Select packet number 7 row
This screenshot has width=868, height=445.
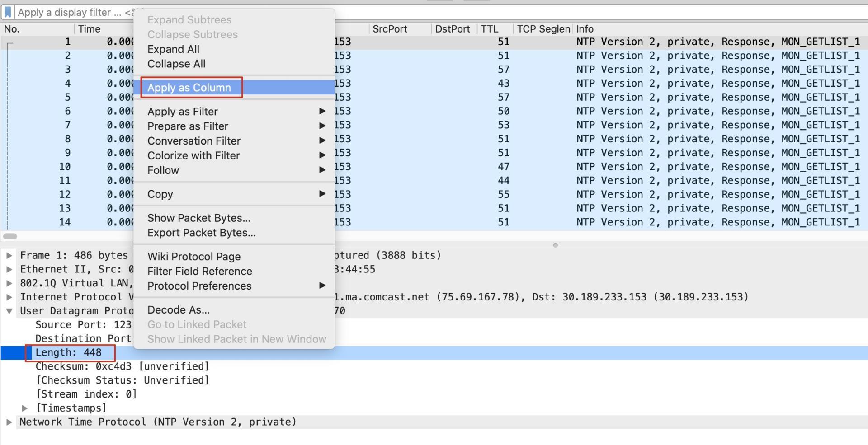434,125
